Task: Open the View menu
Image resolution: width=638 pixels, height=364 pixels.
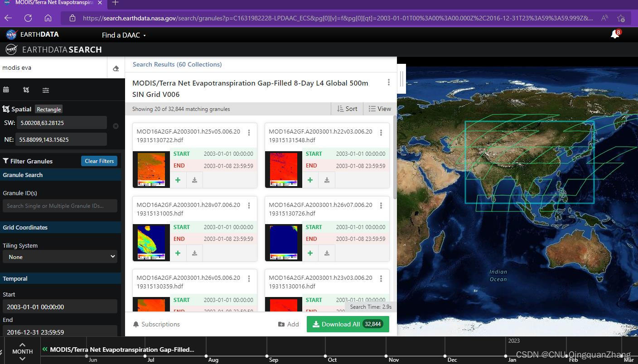Action: [380, 109]
